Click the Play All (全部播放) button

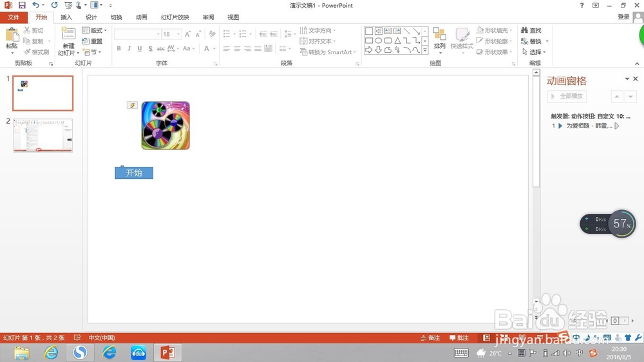point(567,96)
